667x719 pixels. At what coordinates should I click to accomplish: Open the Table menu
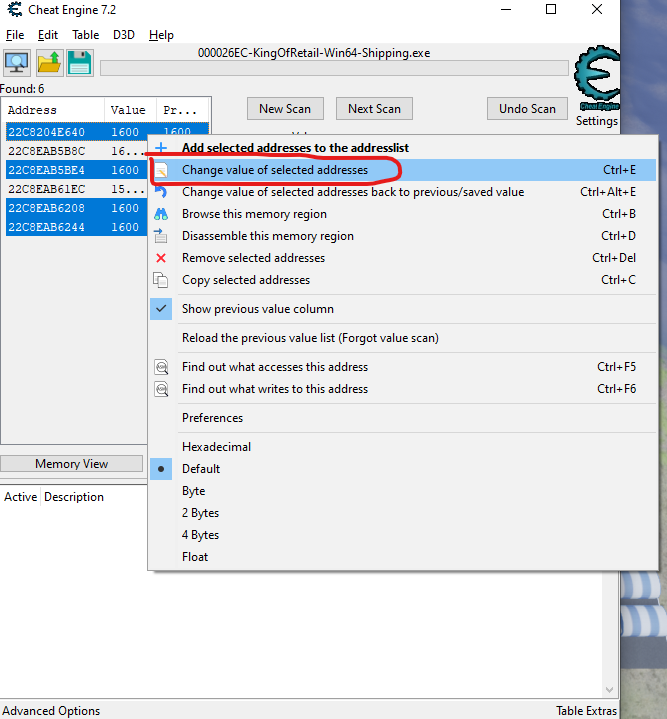click(x=86, y=35)
